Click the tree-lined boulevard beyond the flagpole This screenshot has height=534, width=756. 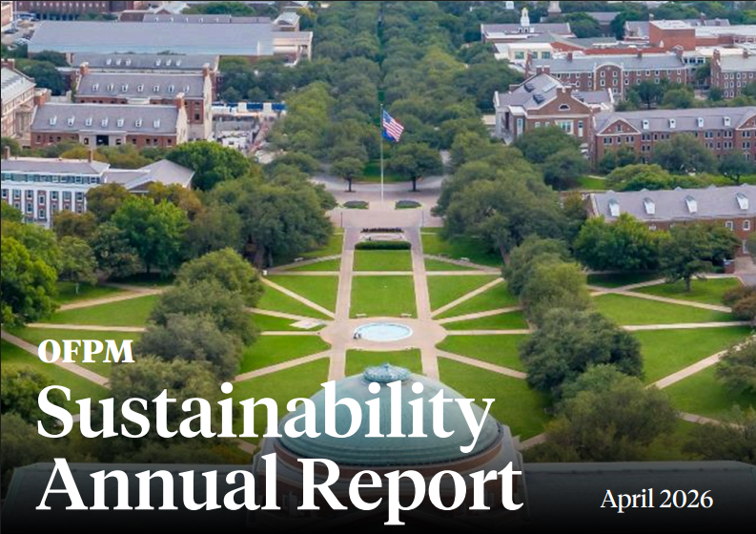381,57
